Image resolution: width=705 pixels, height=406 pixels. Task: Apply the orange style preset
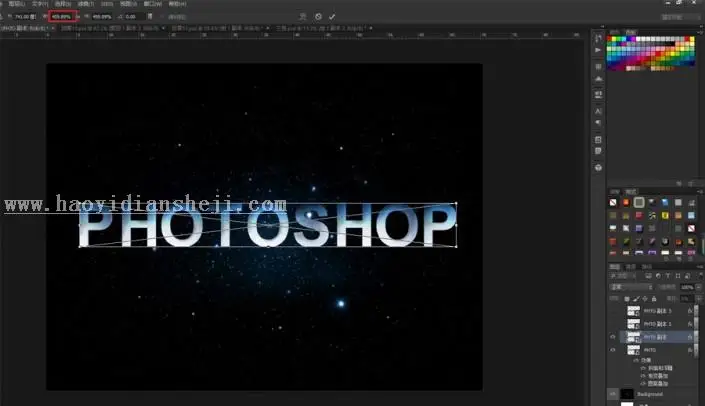pos(626,203)
